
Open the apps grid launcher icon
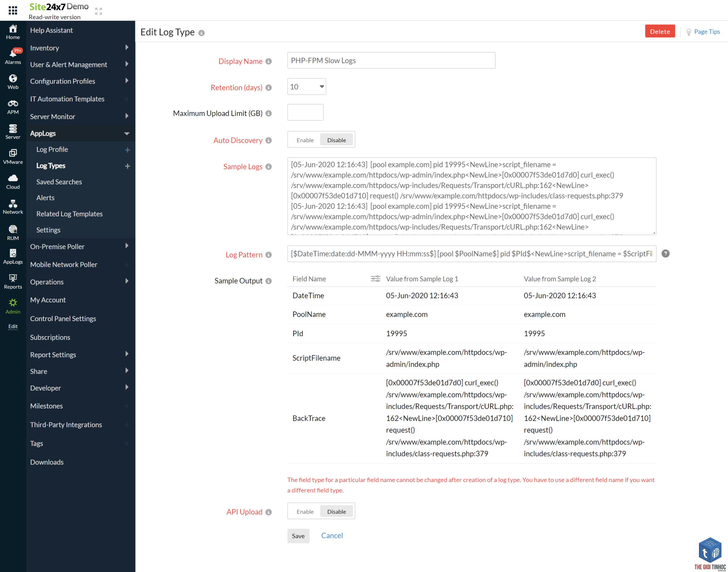click(x=13, y=10)
